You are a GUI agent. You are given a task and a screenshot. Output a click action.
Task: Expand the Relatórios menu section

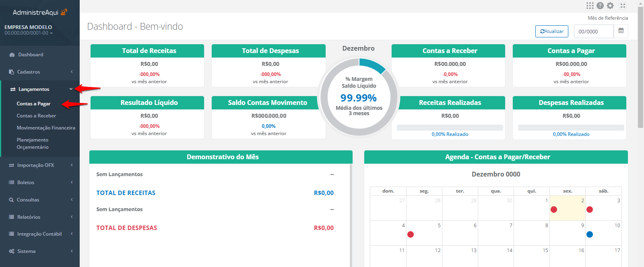tap(40, 217)
